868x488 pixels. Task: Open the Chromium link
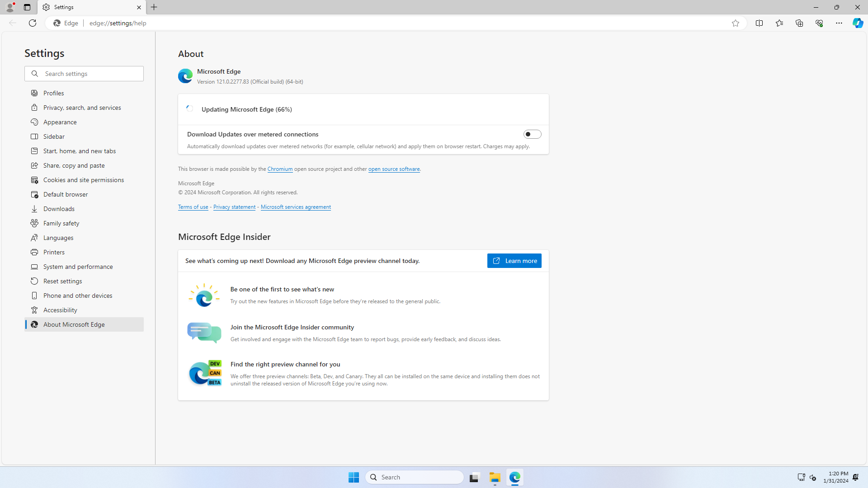280,169
